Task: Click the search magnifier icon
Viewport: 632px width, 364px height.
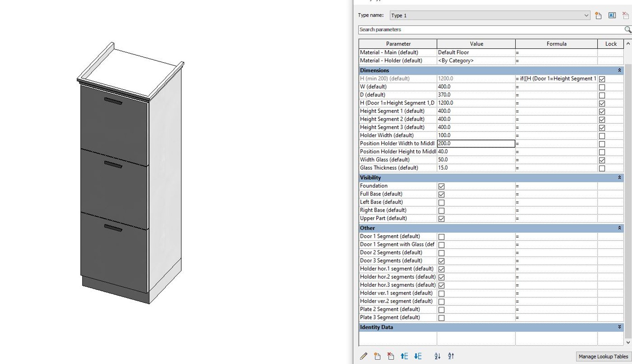Action: coord(628,30)
